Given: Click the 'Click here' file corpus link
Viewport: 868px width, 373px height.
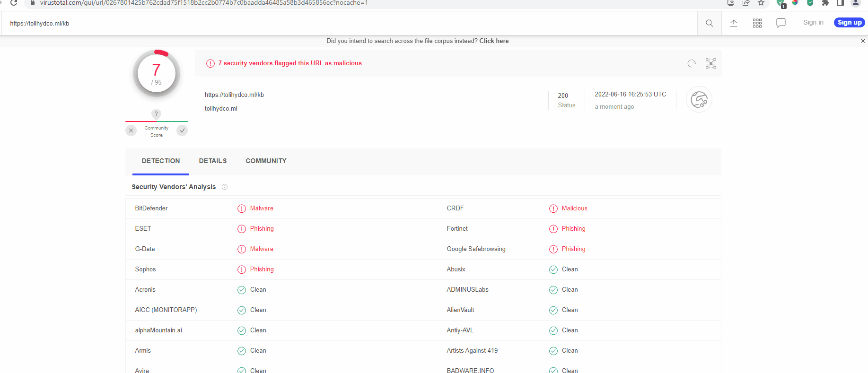Looking at the screenshot, I should pos(494,41).
